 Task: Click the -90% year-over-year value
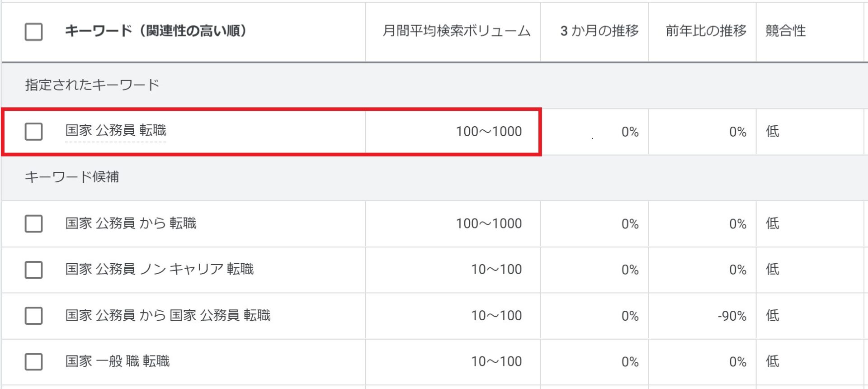click(x=732, y=316)
